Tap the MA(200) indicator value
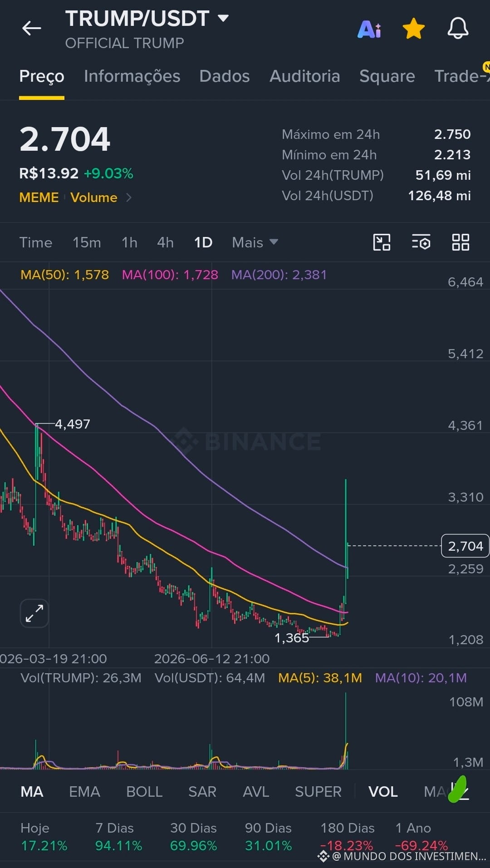The width and height of the screenshot is (490, 868). (x=279, y=275)
